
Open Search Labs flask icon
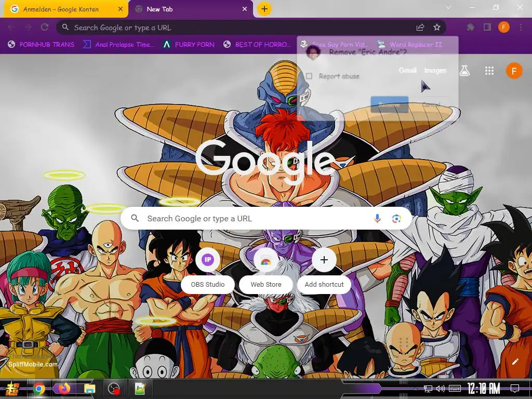pyautogui.click(x=464, y=71)
